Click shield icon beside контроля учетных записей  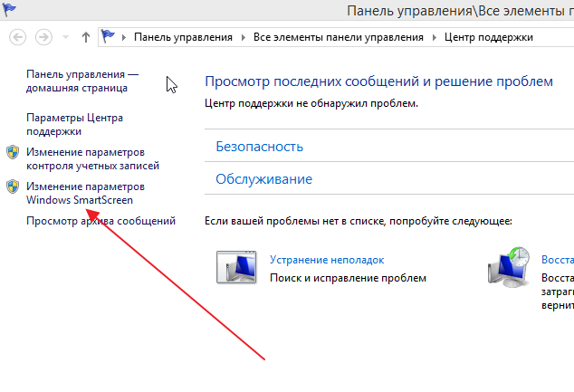pos(13,152)
